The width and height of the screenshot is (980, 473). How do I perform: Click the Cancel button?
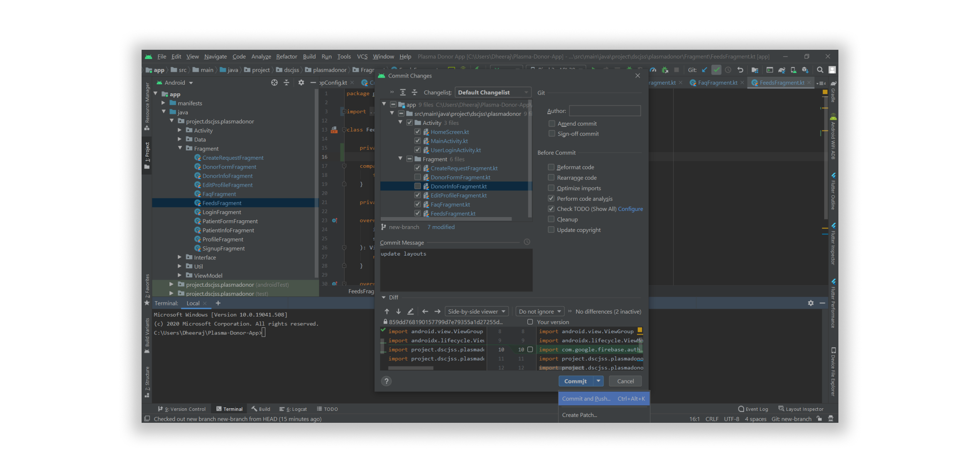tap(625, 381)
